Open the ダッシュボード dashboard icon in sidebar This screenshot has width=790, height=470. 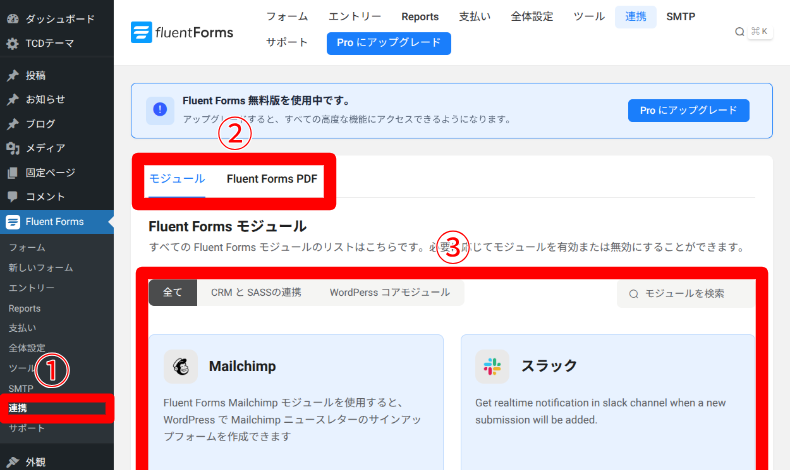pyautogui.click(x=13, y=19)
